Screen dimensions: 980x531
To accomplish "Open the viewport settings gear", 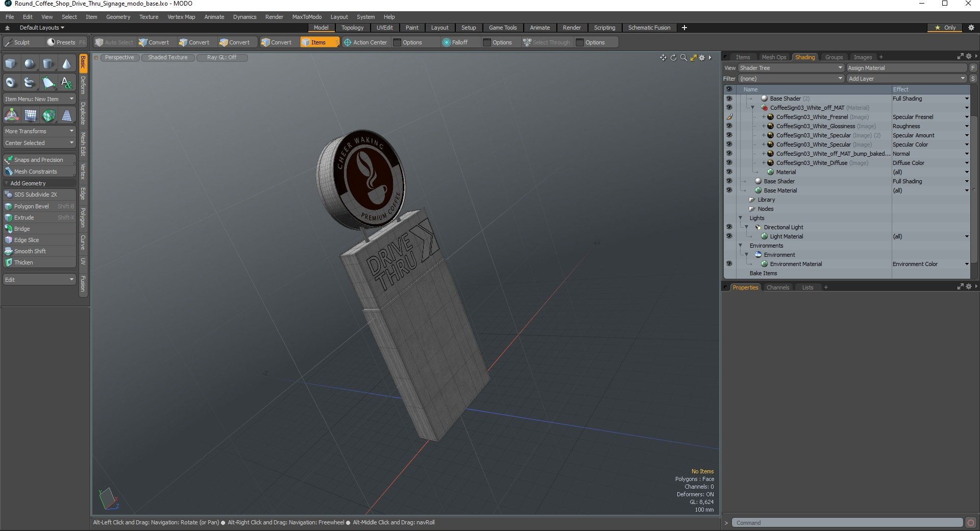I will click(x=702, y=58).
